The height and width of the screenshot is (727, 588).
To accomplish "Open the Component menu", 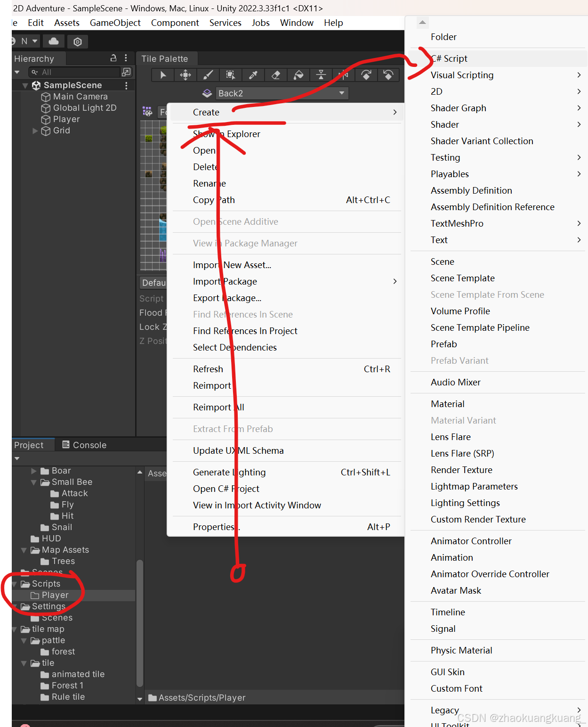I will pyautogui.click(x=175, y=23).
